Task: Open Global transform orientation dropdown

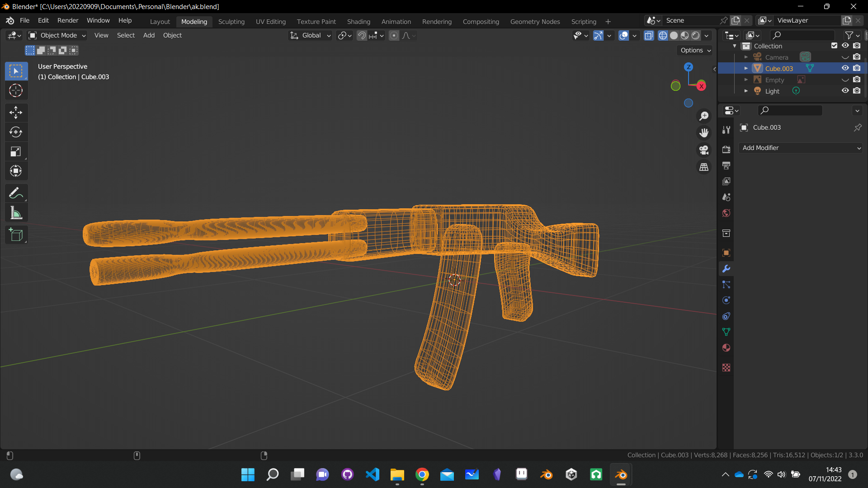Action: coord(310,35)
